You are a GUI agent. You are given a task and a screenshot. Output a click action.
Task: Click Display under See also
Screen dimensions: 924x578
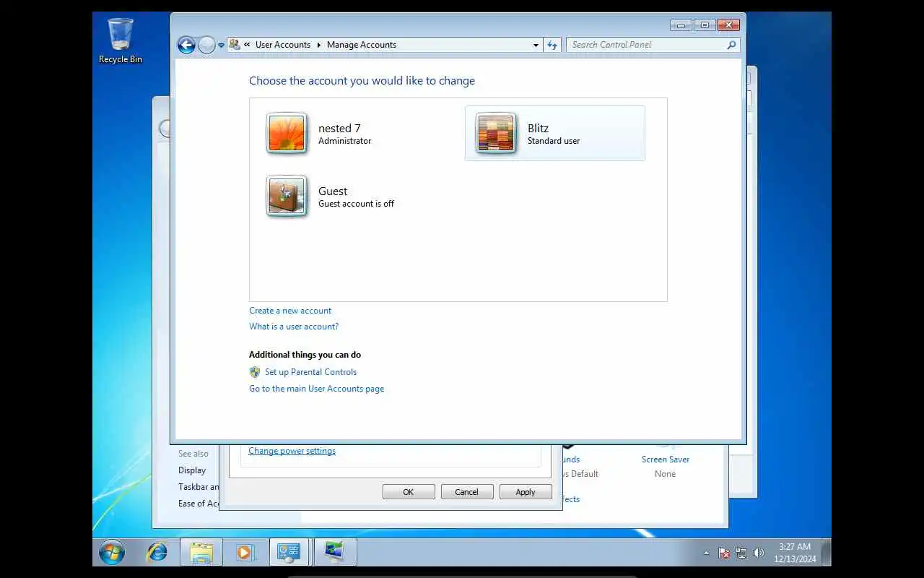click(192, 470)
